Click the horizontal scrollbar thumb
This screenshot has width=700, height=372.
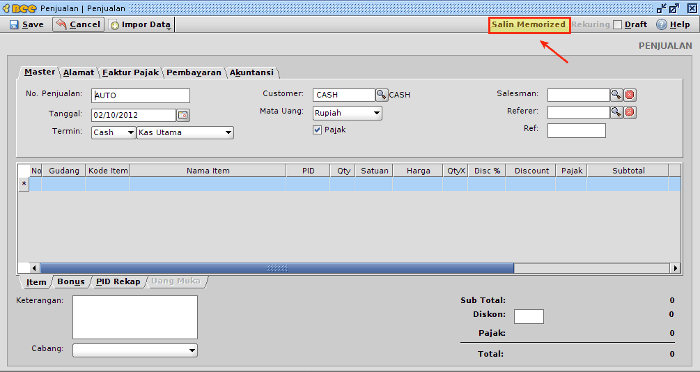click(277, 268)
